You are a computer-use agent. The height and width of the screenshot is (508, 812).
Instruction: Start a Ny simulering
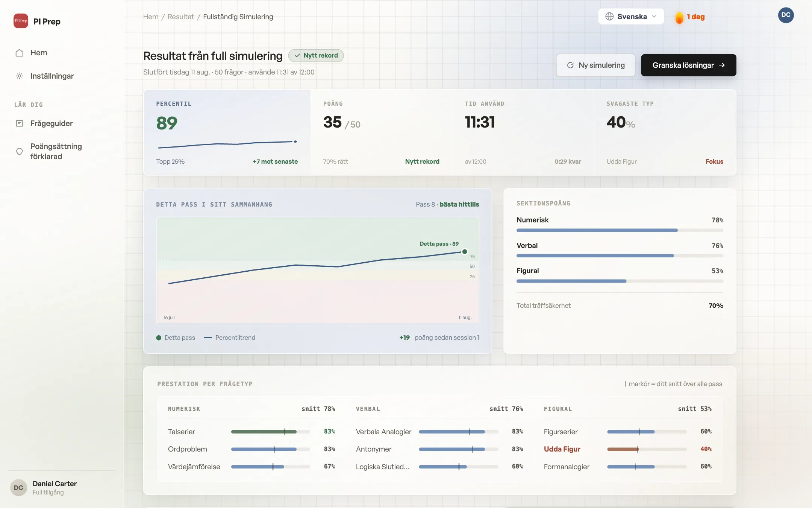coord(595,65)
